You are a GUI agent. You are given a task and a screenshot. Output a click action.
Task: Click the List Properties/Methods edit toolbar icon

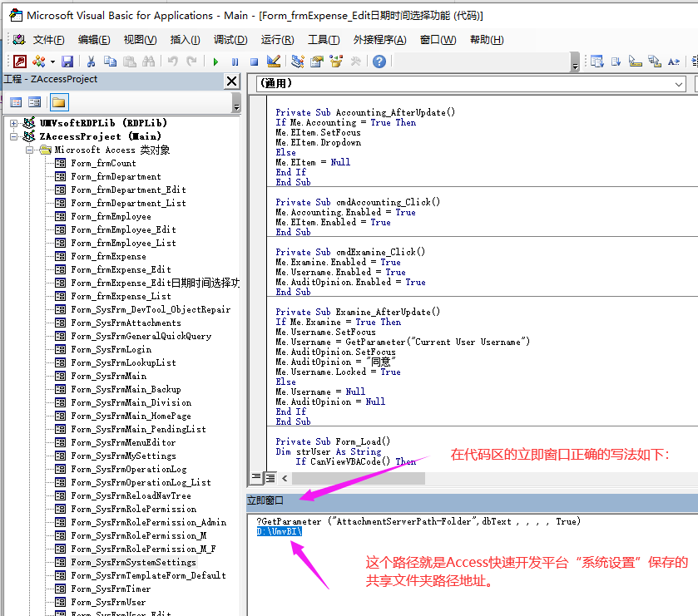pos(597,62)
